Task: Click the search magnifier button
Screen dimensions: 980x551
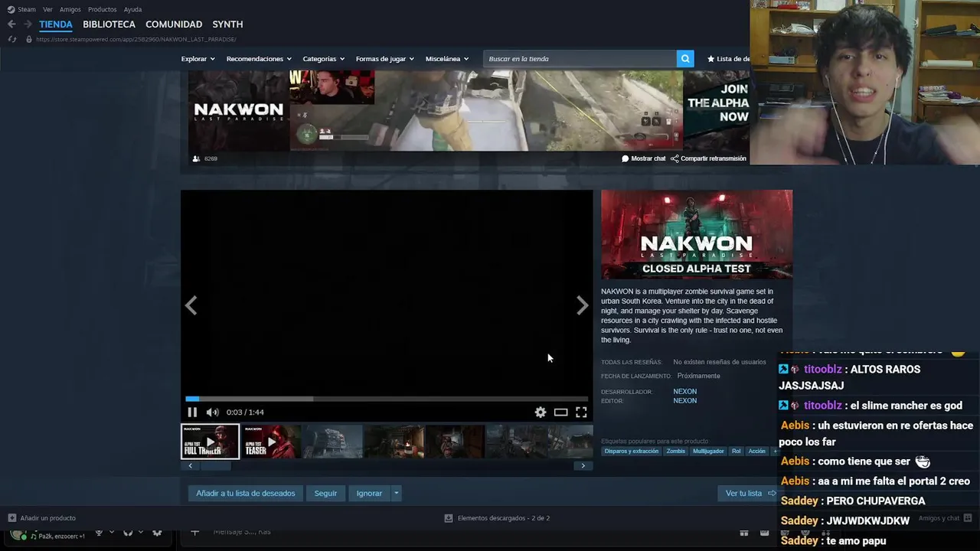Action: [685, 59]
